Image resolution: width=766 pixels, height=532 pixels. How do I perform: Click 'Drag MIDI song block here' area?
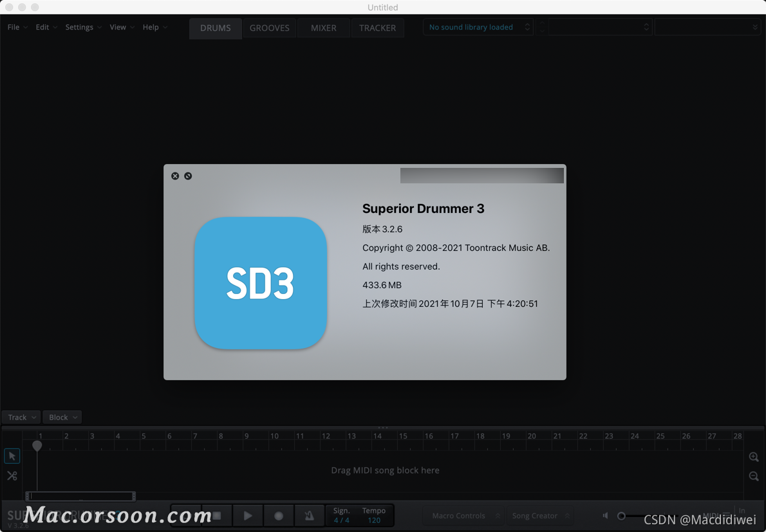click(385, 470)
